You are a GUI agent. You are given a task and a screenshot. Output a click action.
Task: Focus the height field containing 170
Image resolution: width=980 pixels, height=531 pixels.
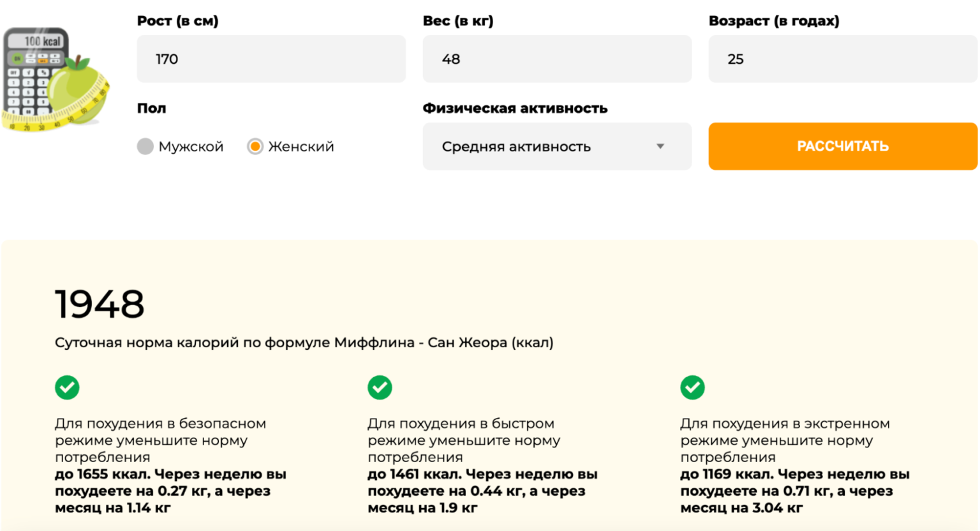(271, 59)
